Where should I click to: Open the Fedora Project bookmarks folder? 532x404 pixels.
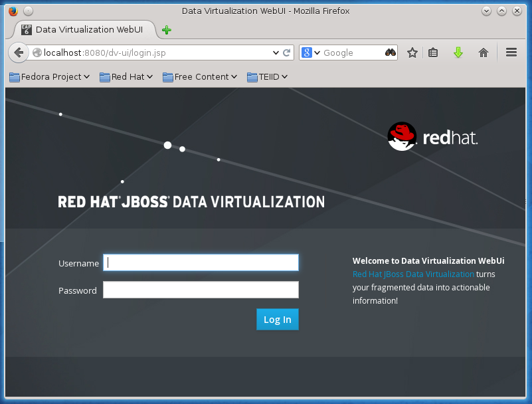pos(50,77)
